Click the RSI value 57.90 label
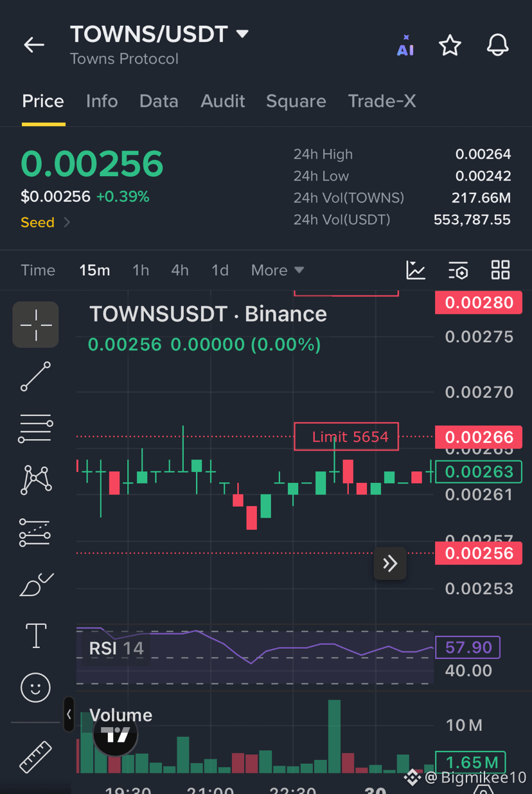Screen dimensions: 532x794 [468, 647]
